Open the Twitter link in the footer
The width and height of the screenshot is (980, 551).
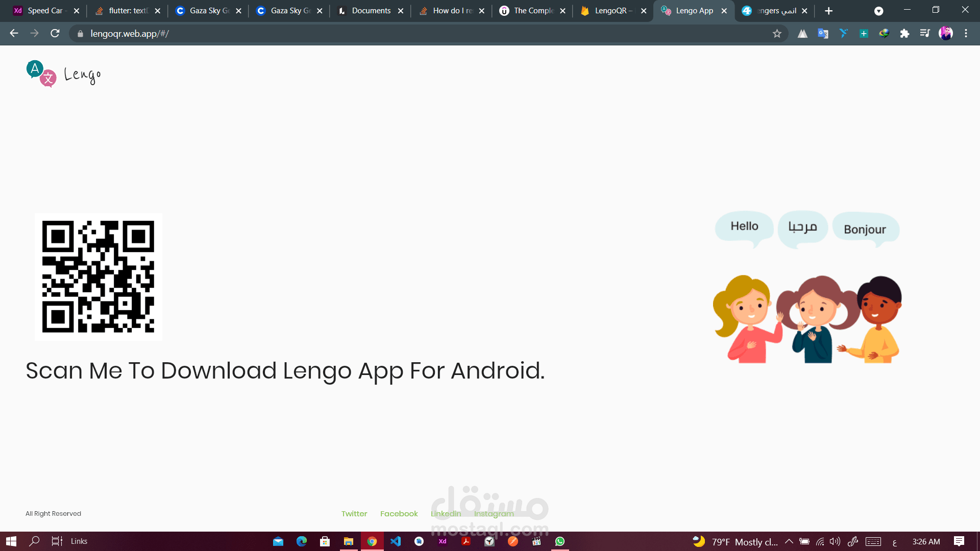tap(354, 513)
